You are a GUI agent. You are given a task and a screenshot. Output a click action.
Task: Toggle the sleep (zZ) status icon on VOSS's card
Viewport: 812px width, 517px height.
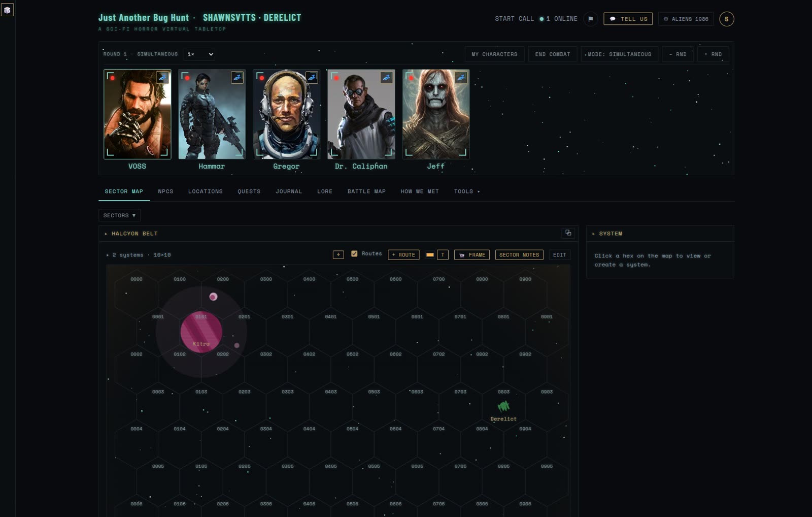(162, 77)
